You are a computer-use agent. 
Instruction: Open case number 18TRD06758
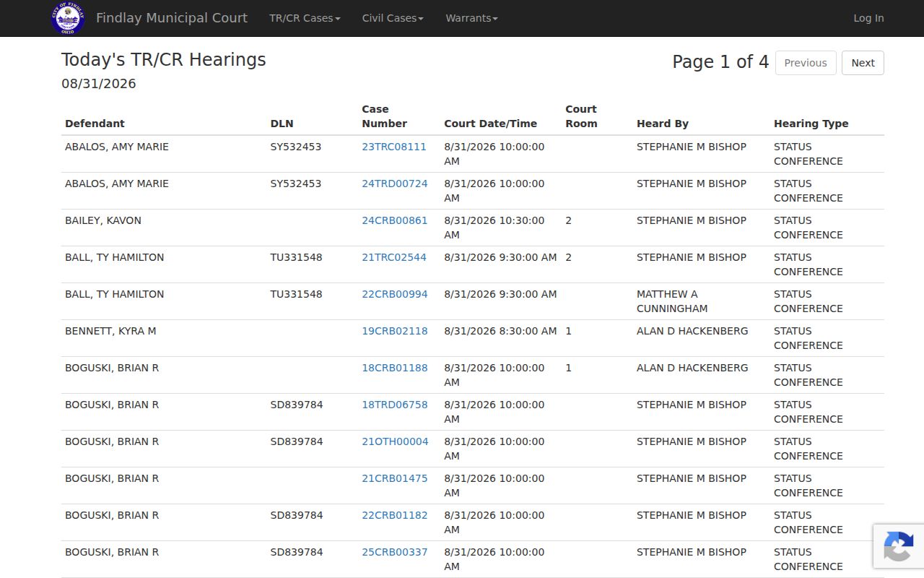(x=395, y=405)
